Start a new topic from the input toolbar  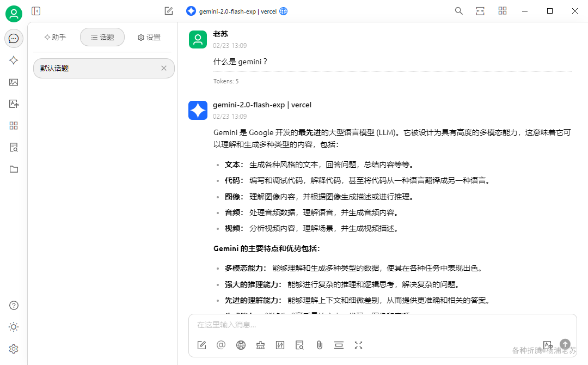[202, 345]
